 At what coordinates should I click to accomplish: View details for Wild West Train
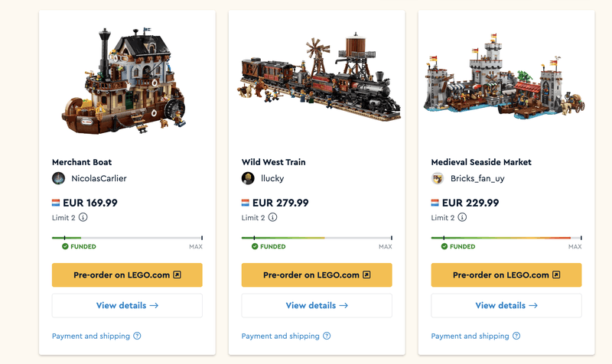317,305
